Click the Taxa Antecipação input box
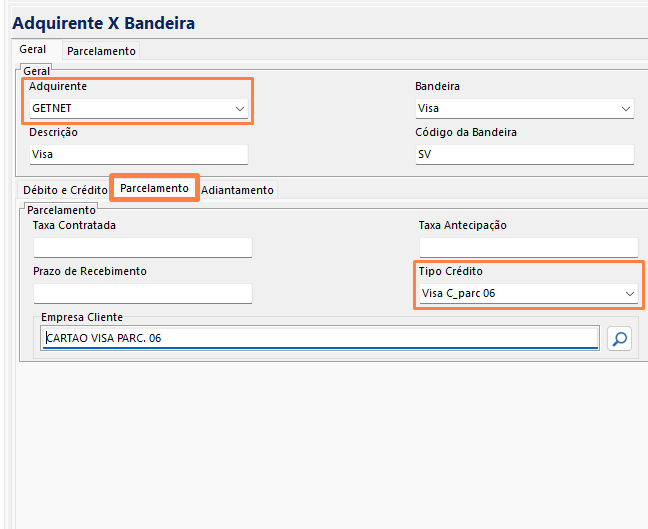 pos(527,247)
